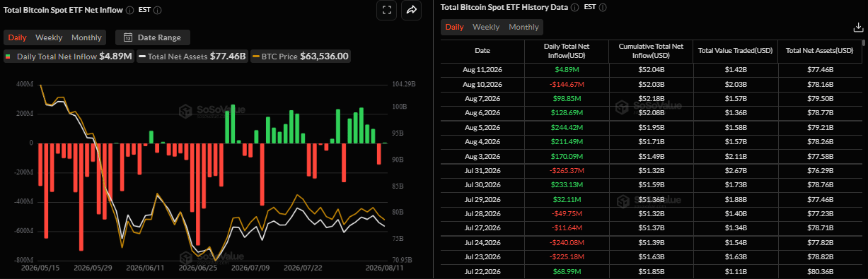The image size is (868, 279).
Task: Click the Jul 29,2026 date cell
Action: coord(482,200)
